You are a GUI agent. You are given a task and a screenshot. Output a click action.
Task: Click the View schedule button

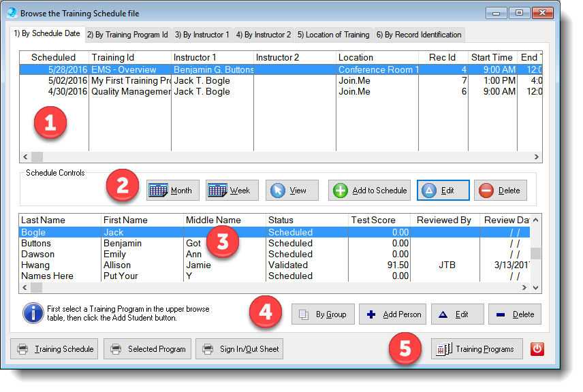point(291,191)
